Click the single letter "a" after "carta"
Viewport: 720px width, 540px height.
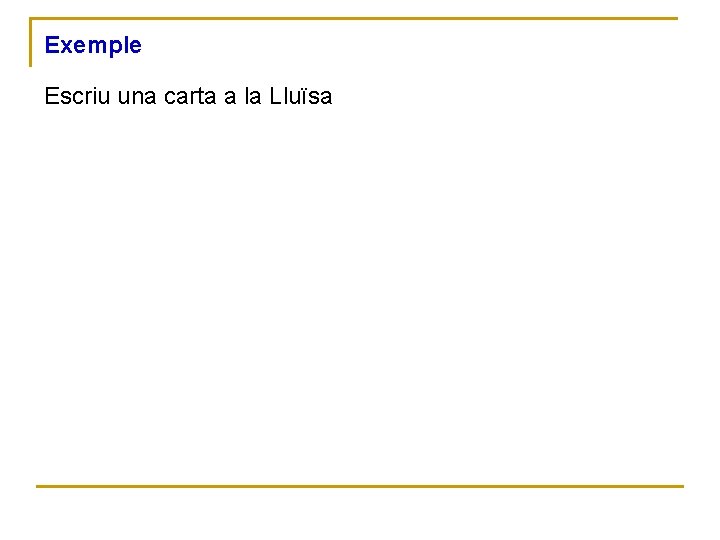point(230,98)
